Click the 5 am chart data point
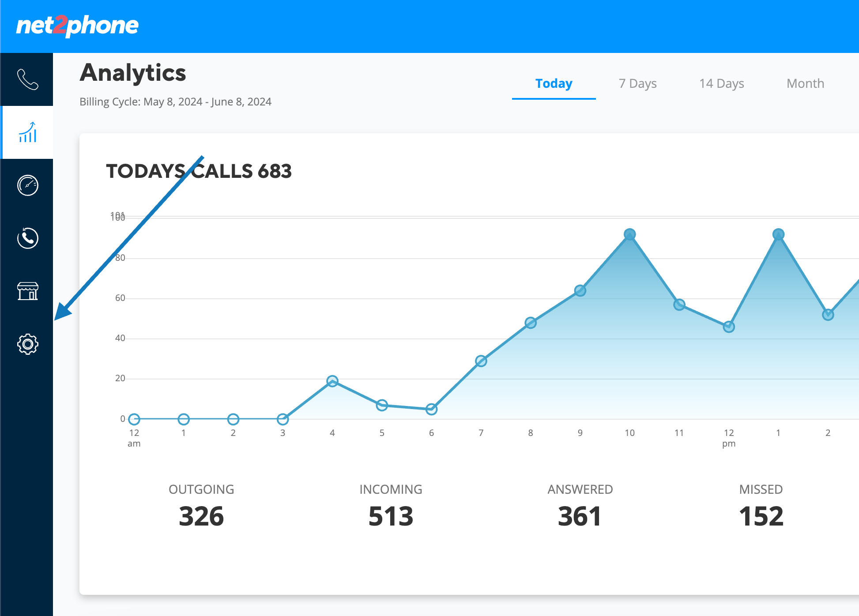859x616 pixels. pos(382,405)
